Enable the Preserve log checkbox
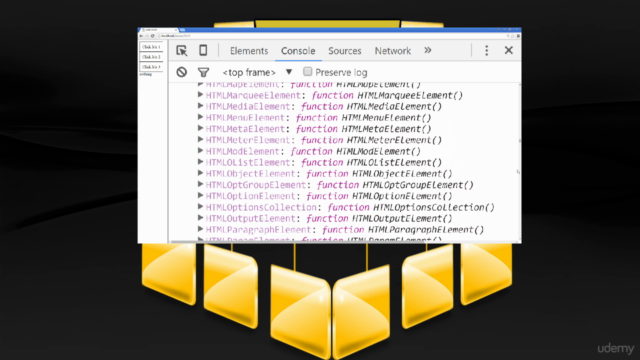This screenshot has width=640, height=360. point(307,72)
